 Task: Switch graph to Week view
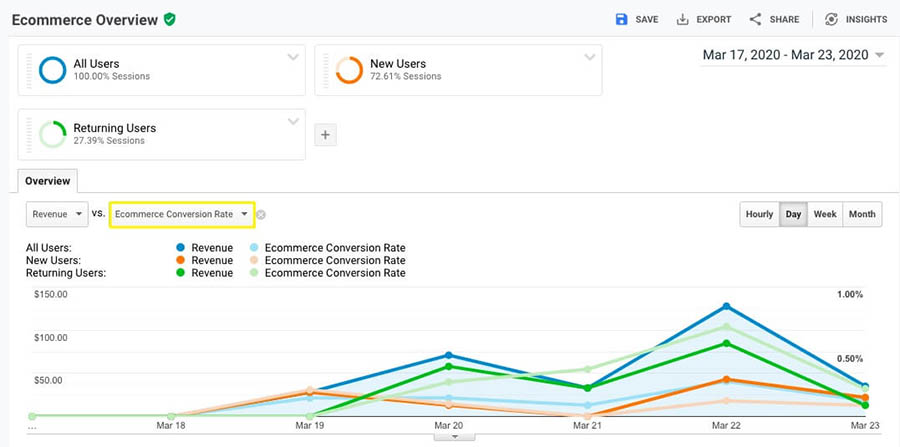click(x=825, y=214)
